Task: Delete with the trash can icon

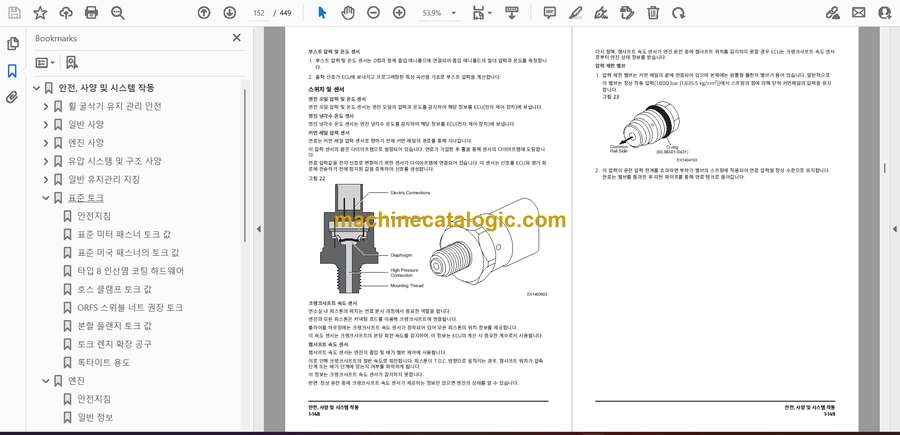Action: [653, 13]
